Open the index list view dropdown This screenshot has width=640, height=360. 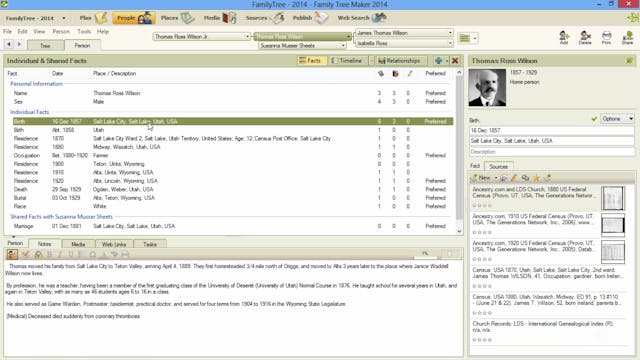point(475,38)
